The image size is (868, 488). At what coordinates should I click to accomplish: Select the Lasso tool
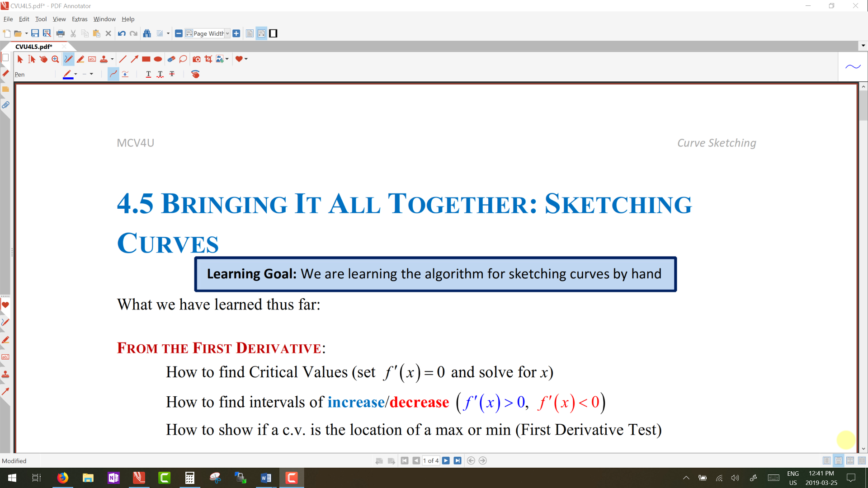[x=183, y=59]
